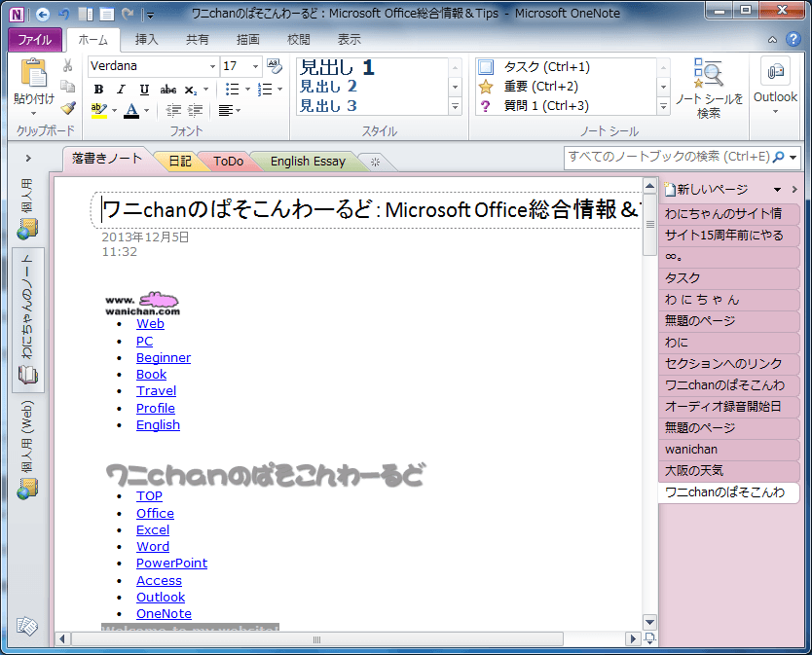
Task: Open highlight color dropdown arrow
Action: pyautogui.click(x=115, y=110)
